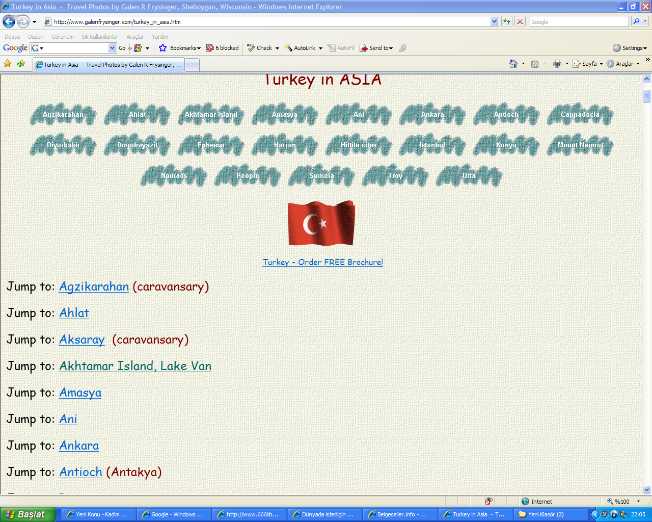Click the red Stop loading icon
Viewport: 652px width, 522px height.
coord(520,22)
